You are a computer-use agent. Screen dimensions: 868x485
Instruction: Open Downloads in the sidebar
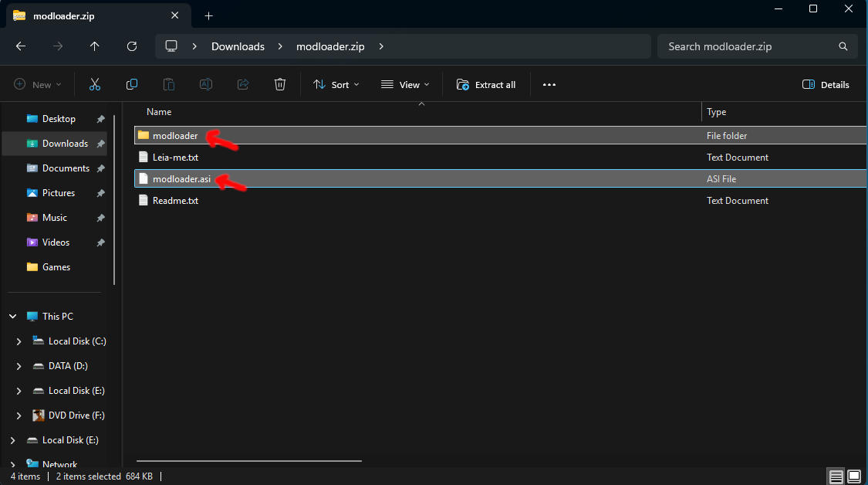coord(65,144)
